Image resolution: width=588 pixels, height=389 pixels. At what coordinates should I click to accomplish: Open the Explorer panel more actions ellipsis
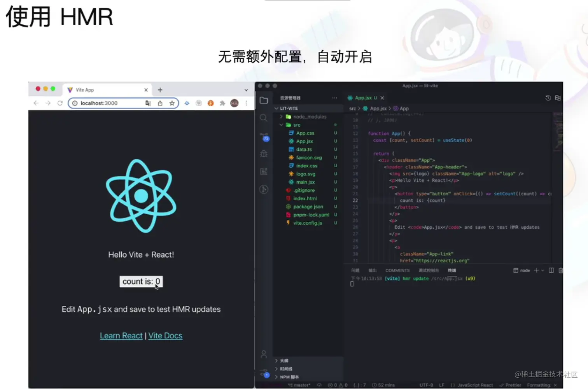tap(334, 98)
